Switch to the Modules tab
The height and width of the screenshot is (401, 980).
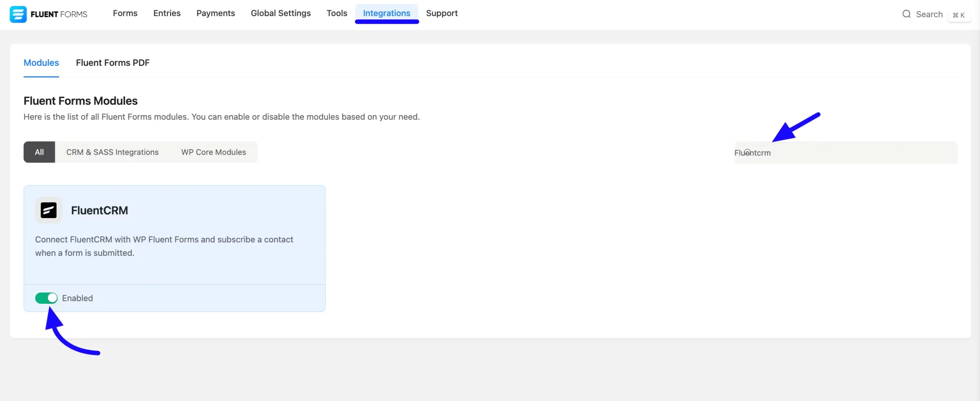tap(41, 63)
